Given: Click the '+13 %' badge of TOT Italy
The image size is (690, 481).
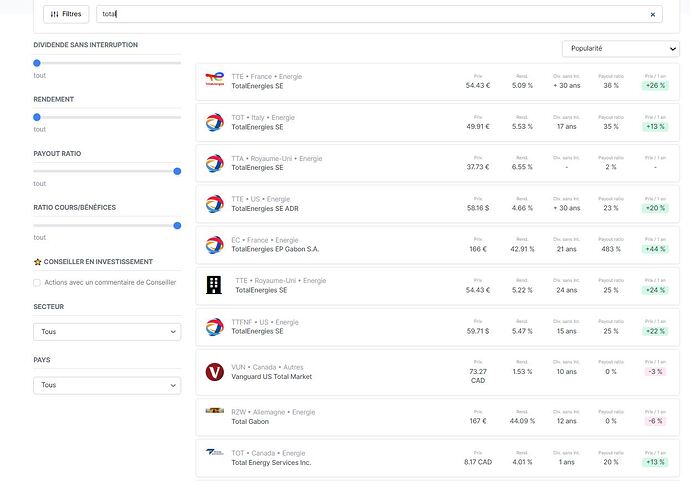Looking at the screenshot, I should (655, 127).
